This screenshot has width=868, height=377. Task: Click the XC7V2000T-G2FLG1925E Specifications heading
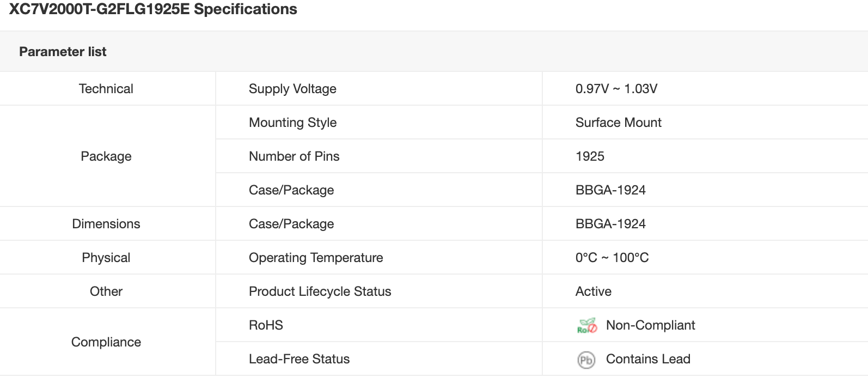pos(153,9)
